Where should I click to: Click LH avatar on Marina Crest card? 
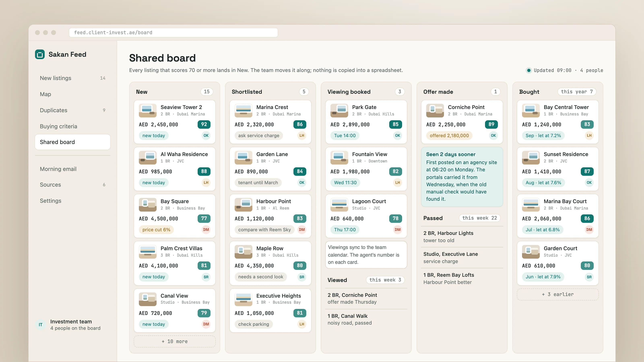tap(301, 135)
